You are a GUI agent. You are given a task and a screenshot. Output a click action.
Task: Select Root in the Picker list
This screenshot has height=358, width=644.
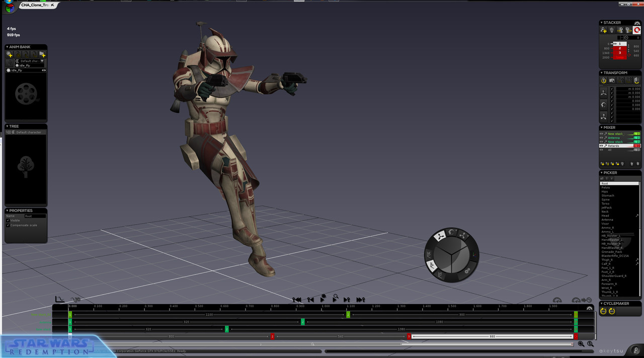click(619, 184)
